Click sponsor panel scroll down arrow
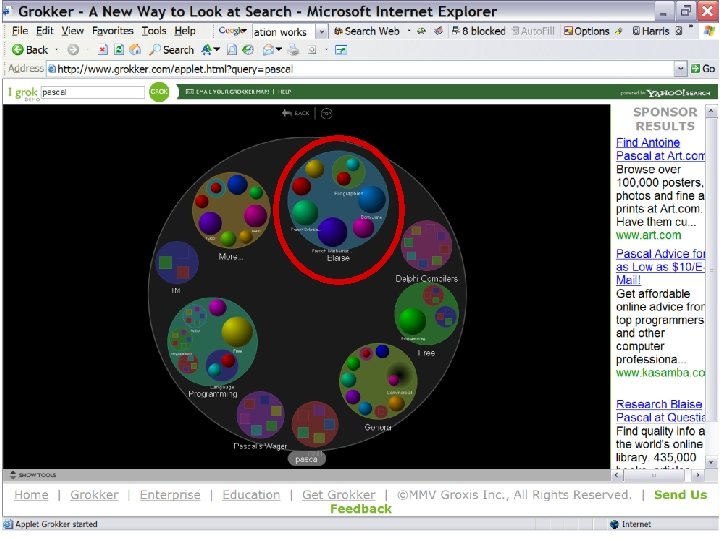 click(711, 462)
